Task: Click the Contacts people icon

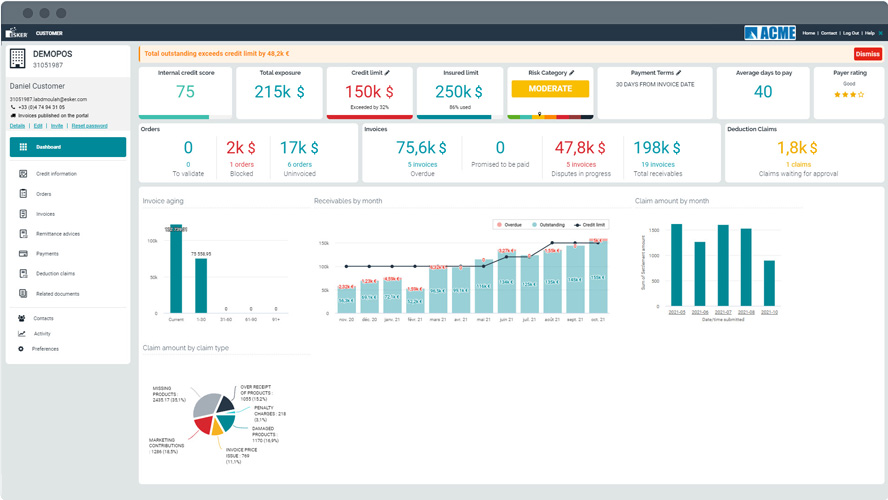Action: [x=21, y=318]
